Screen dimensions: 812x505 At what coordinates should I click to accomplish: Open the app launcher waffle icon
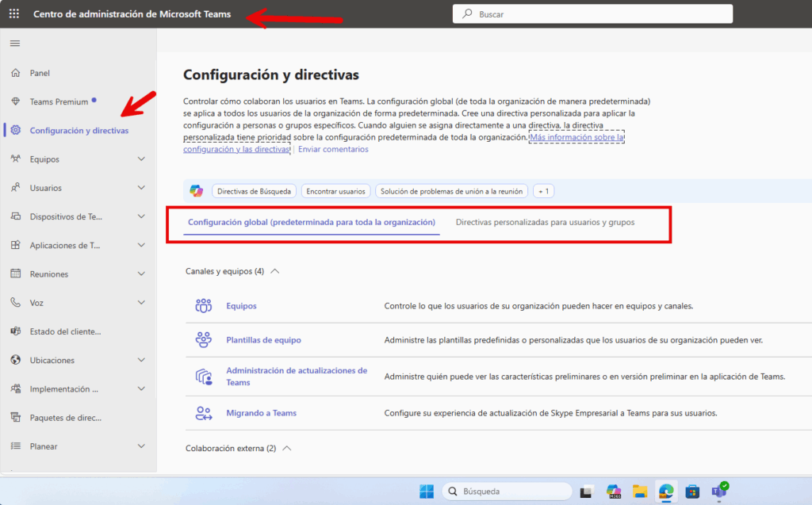pyautogui.click(x=14, y=13)
